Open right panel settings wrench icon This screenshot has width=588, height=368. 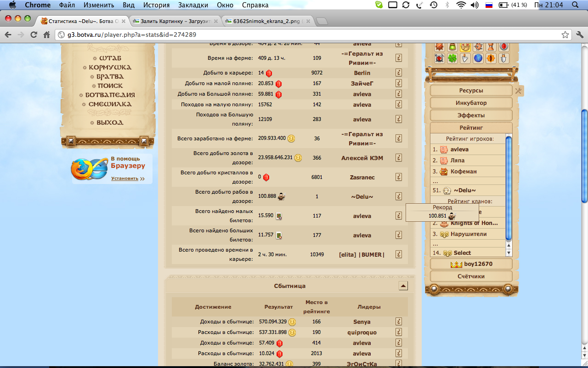(518, 91)
